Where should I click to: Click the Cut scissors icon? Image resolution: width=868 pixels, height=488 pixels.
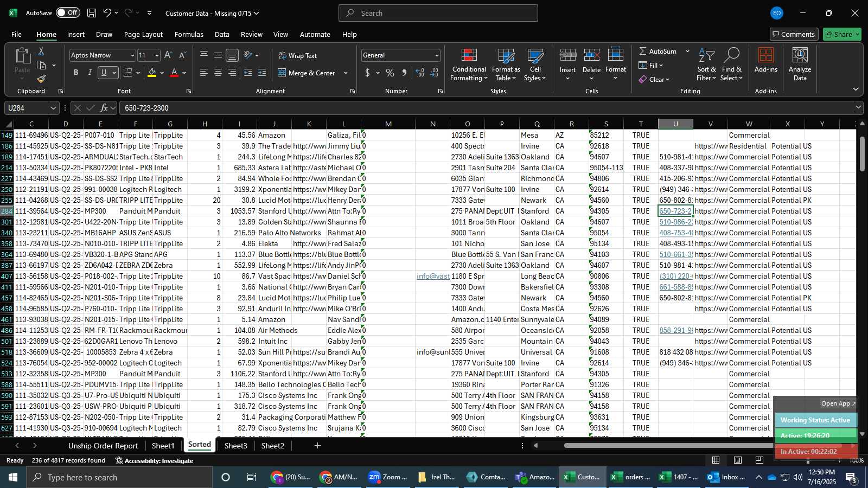(x=41, y=51)
